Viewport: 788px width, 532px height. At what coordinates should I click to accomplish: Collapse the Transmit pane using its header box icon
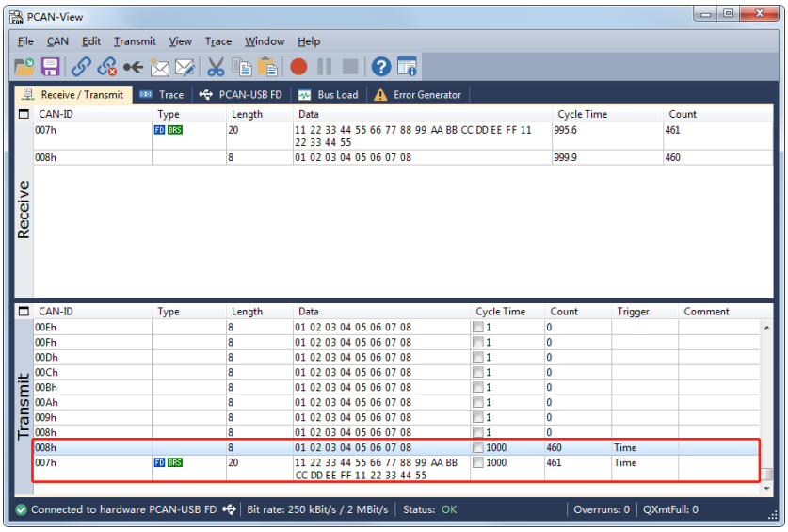24,312
